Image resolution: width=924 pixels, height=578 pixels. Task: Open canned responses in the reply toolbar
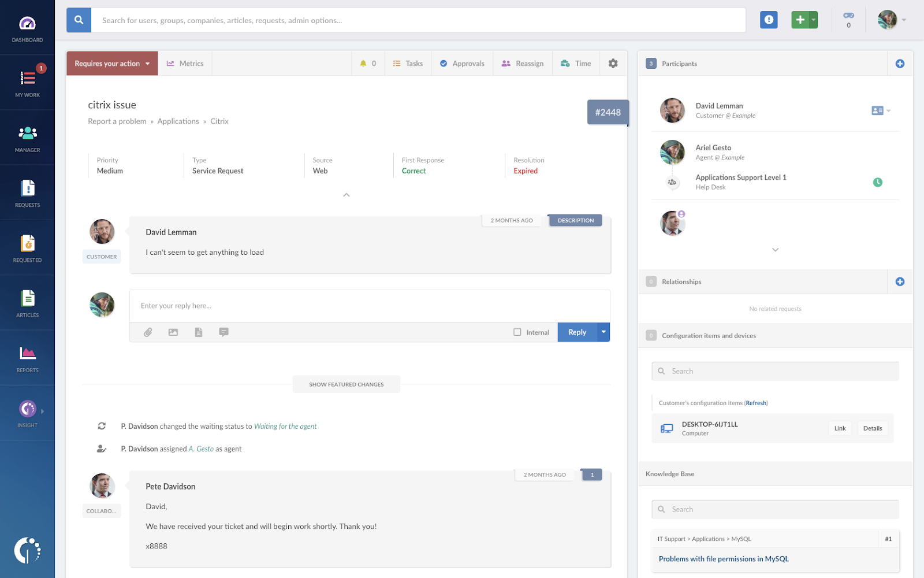pyautogui.click(x=224, y=332)
